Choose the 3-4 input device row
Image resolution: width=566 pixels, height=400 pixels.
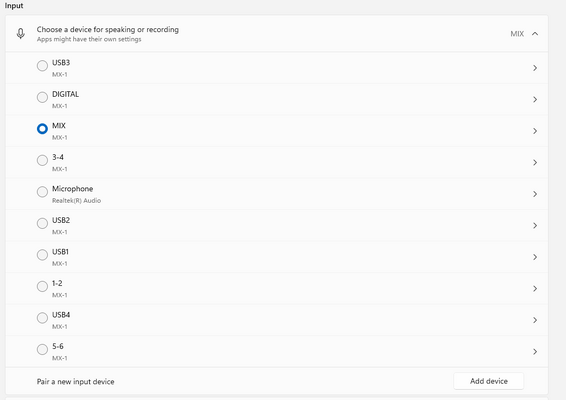(277, 162)
